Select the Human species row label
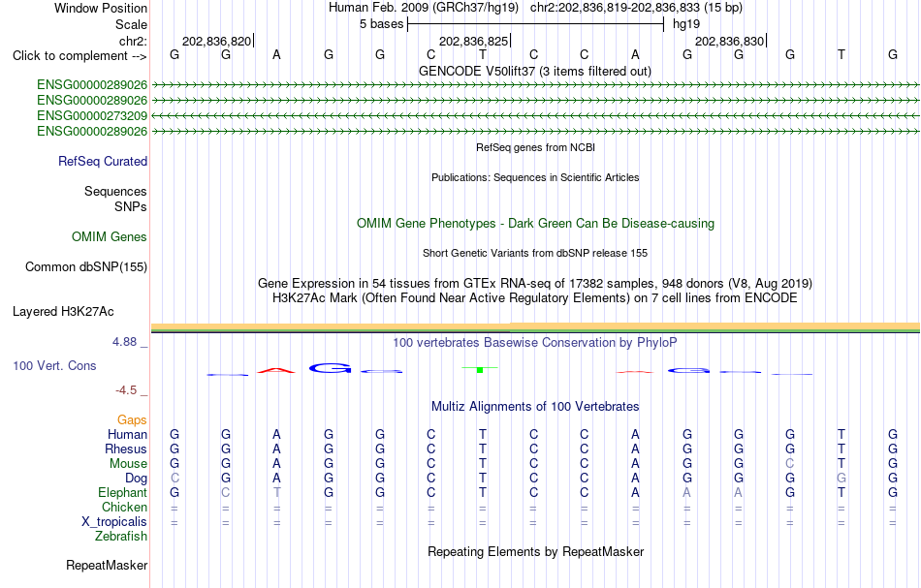The height and width of the screenshot is (588, 921). click(x=127, y=434)
